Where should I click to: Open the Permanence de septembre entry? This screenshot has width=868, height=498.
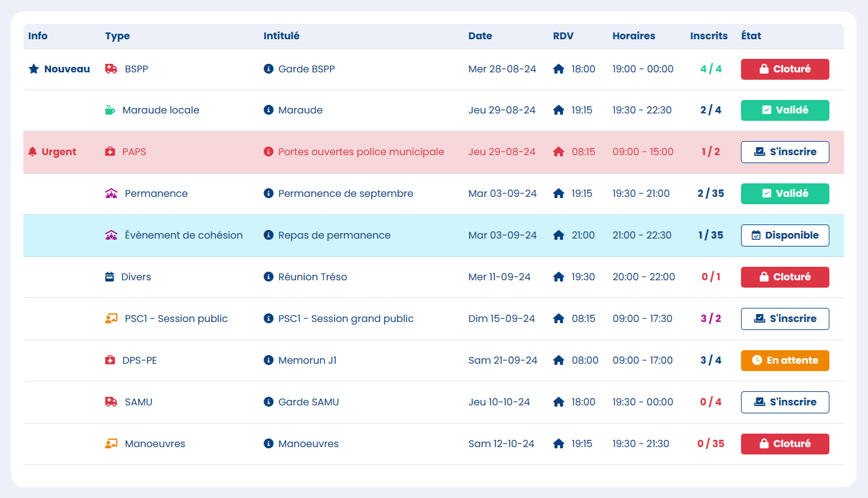point(345,194)
